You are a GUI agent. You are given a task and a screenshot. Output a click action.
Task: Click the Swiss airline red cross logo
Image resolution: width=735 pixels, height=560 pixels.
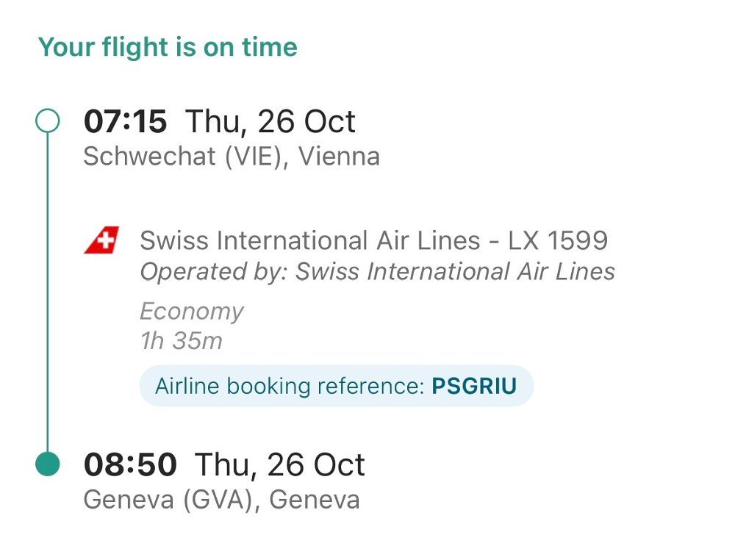101,241
